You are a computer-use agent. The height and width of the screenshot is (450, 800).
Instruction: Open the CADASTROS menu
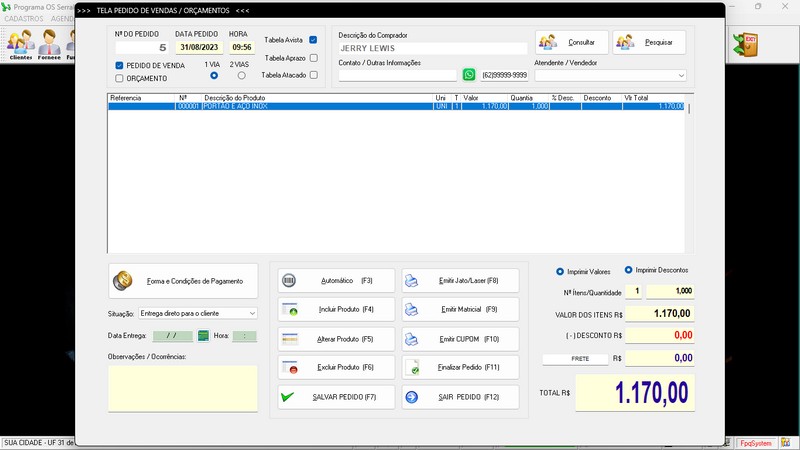click(x=24, y=19)
